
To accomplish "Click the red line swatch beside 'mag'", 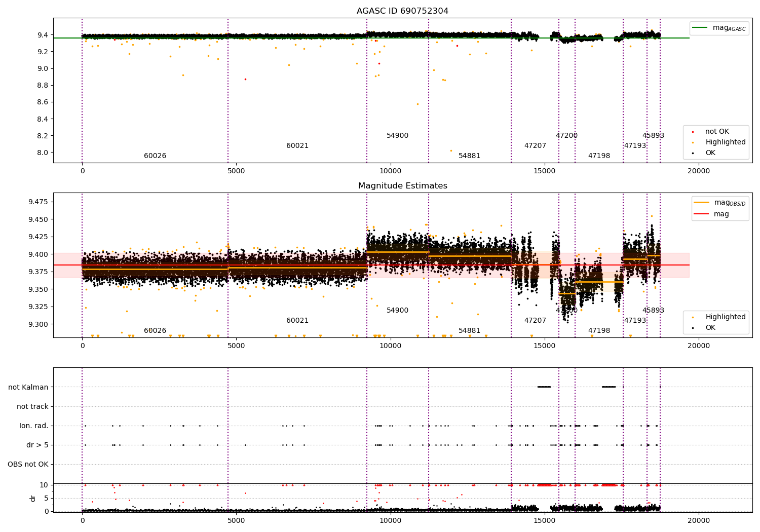I will [x=702, y=214].
